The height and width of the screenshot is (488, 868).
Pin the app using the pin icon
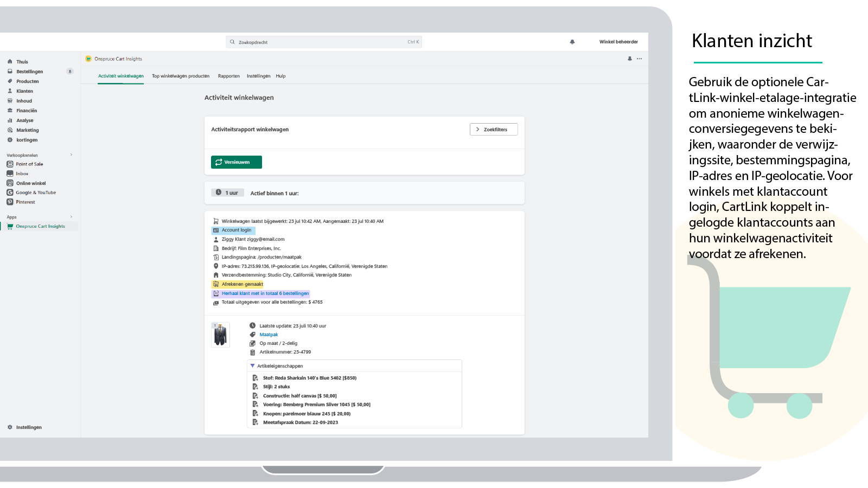click(630, 59)
